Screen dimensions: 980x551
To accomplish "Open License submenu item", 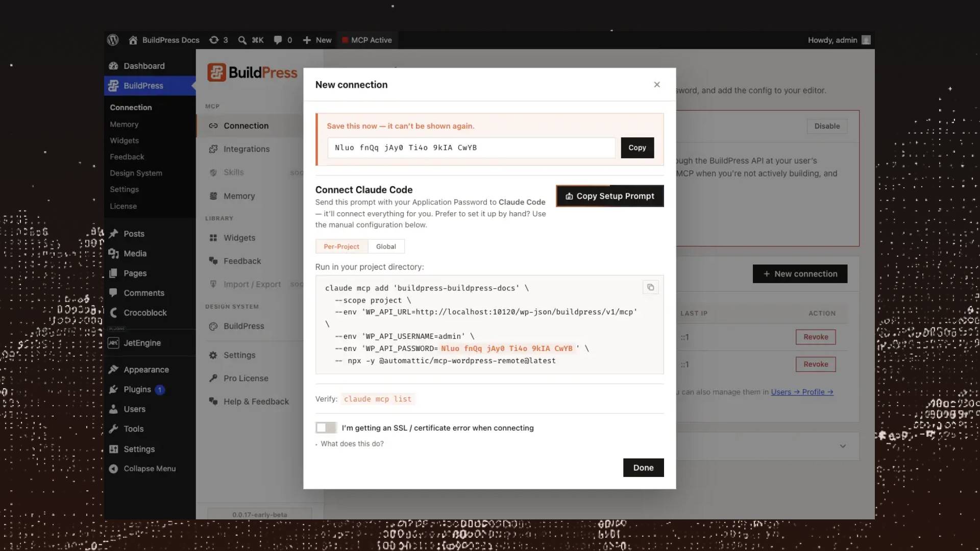I will click(x=123, y=206).
